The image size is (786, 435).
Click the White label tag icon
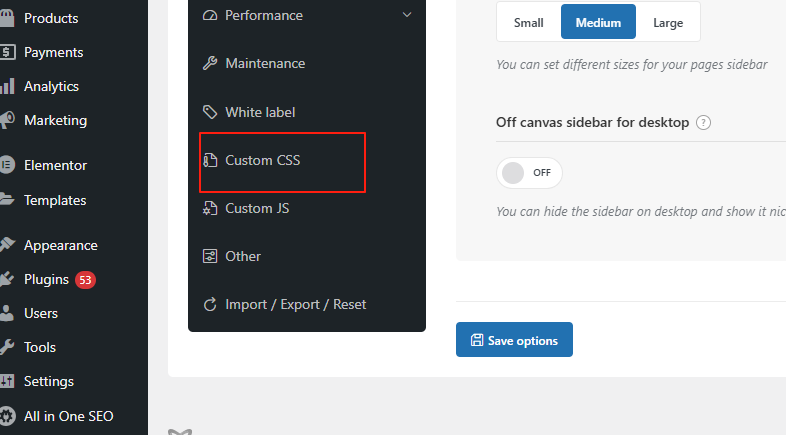(210, 112)
